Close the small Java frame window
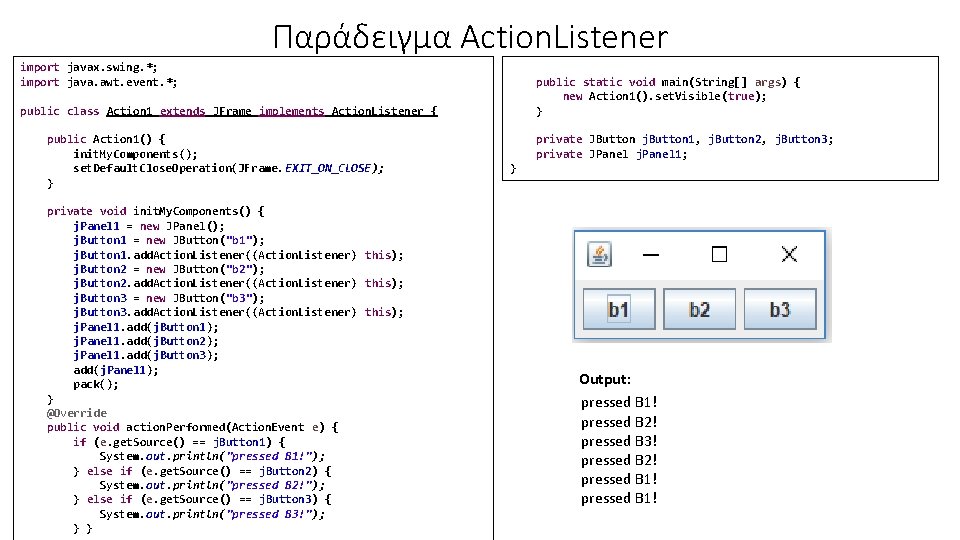The width and height of the screenshot is (960, 540). tap(789, 254)
